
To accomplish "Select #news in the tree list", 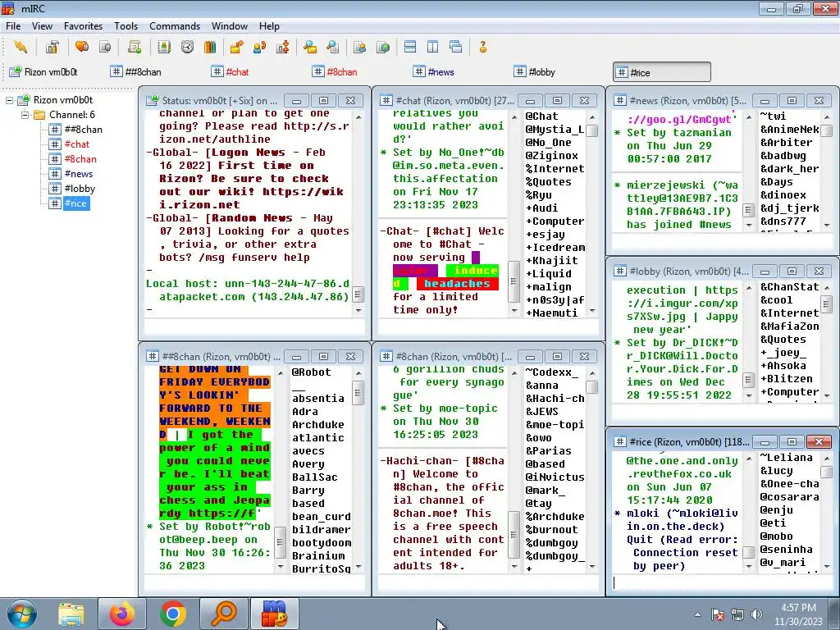I will [x=78, y=174].
